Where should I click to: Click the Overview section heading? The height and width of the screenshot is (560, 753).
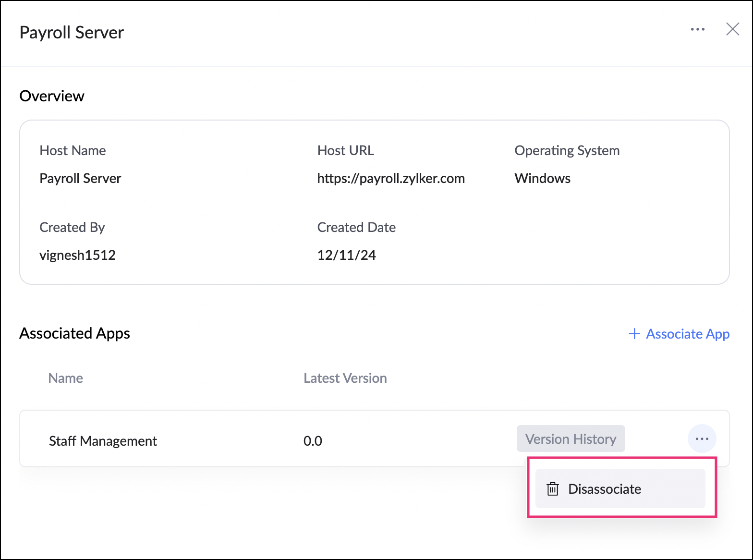tap(52, 96)
